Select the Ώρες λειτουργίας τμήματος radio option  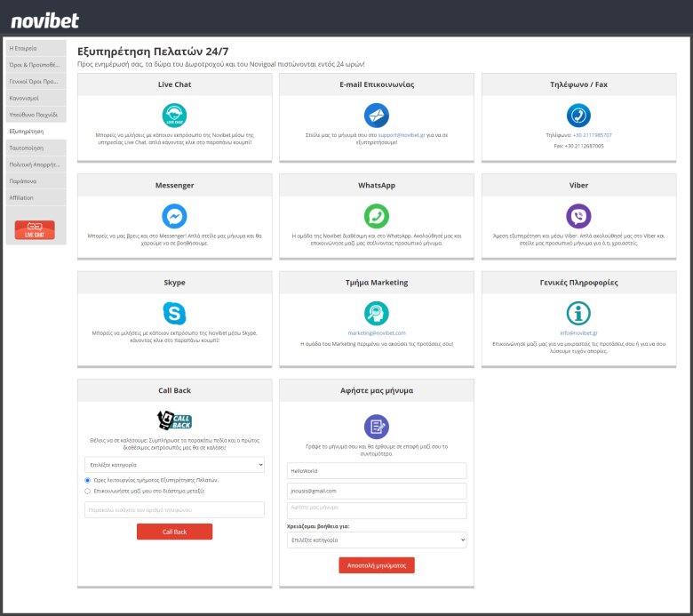click(87, 480)
